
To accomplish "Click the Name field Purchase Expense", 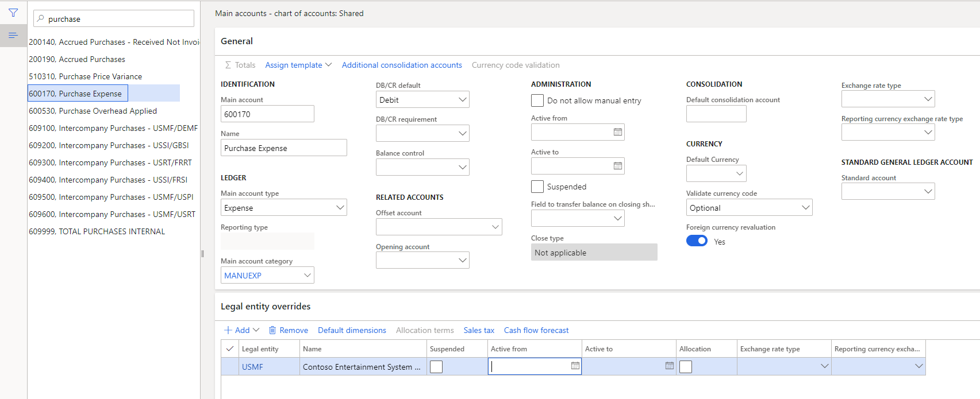I will pos(284,148).
